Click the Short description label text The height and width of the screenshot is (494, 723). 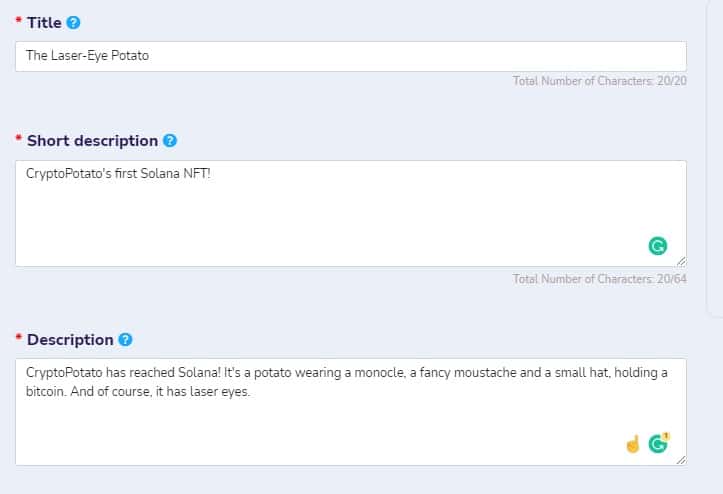92,141
